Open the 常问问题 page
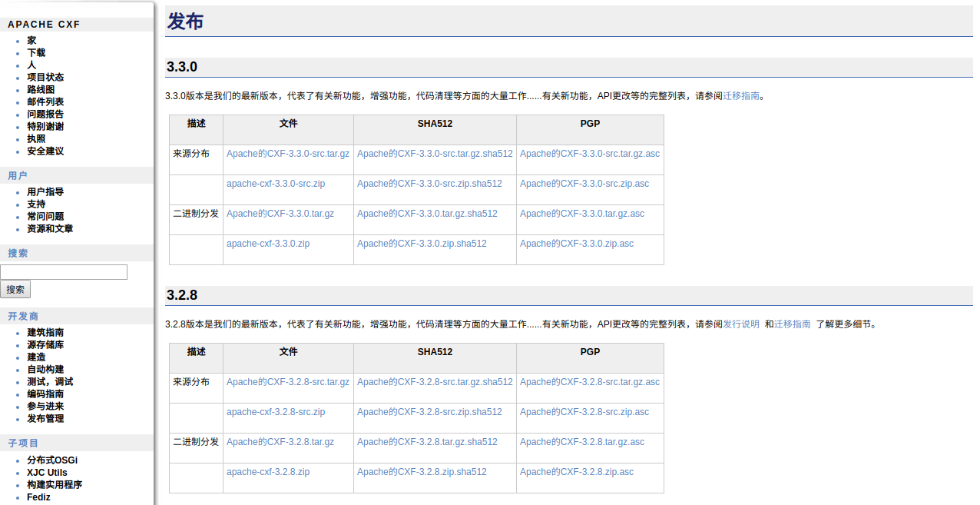Viewport: 980px width, 505px height. click(x=45, y=217)
